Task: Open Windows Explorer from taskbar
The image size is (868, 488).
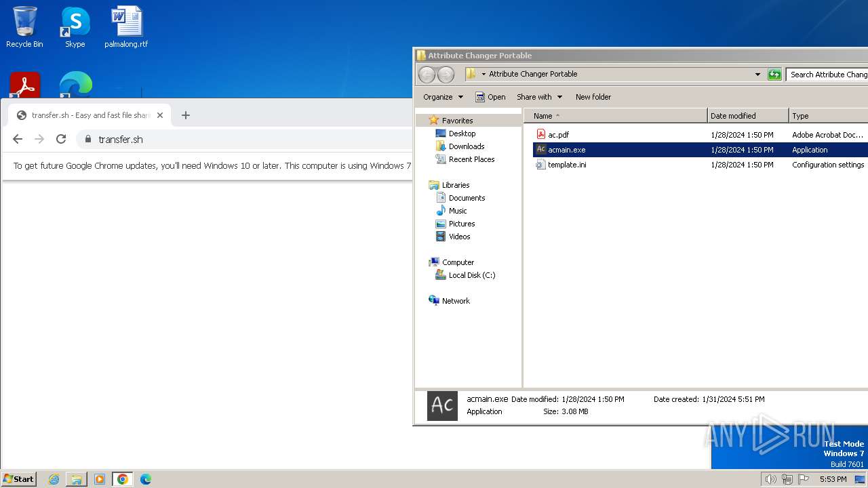Action: (77, 479)
